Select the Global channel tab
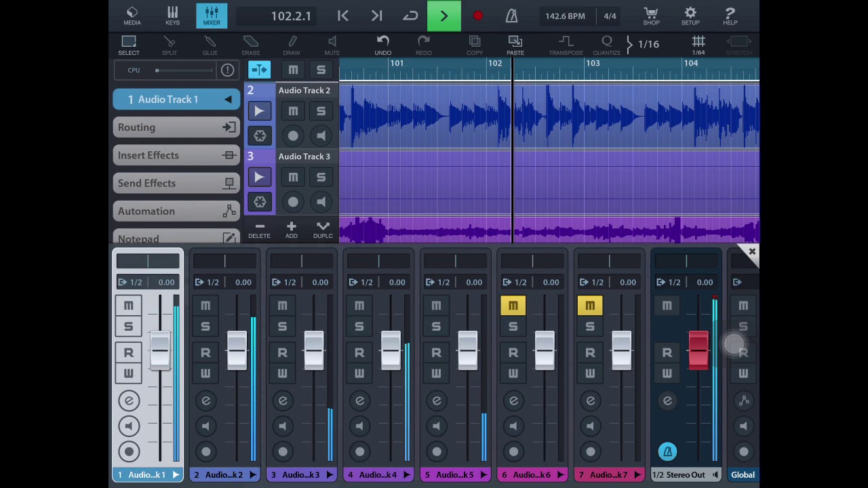 point(743,474)
